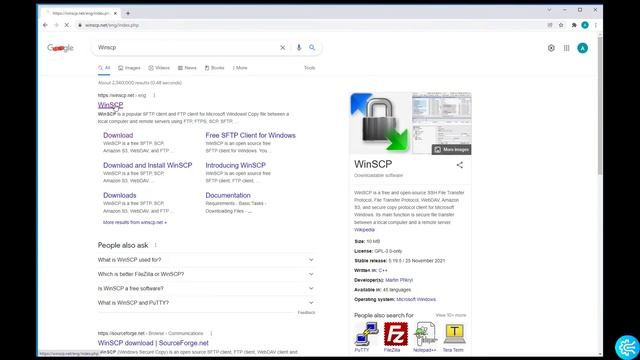Screen dimensions: 640x360
Task: Share the WinSCP knowledge panel
Action: tap(460, 165)
